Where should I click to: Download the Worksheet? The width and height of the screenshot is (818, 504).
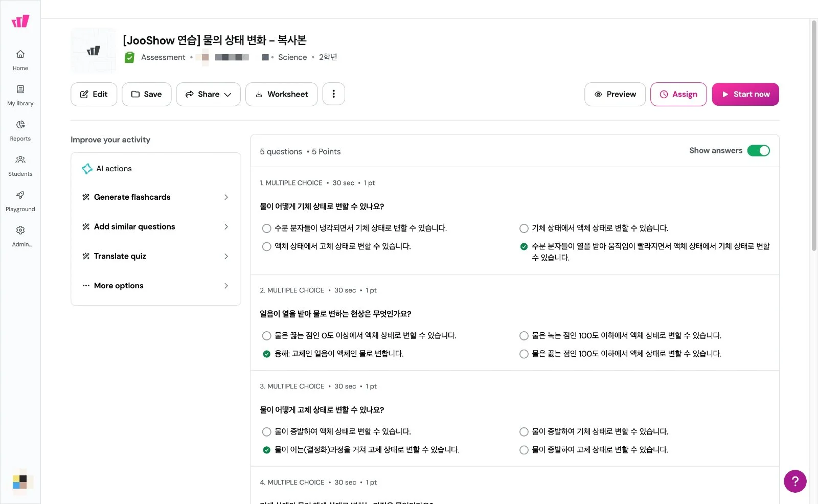click(x=282, y=94)
